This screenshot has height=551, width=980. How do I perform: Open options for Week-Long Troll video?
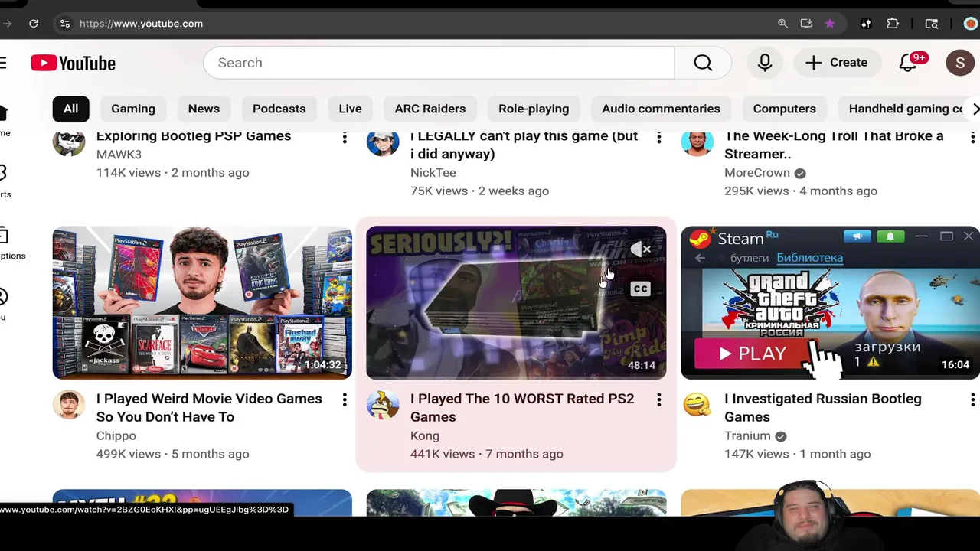972,137
